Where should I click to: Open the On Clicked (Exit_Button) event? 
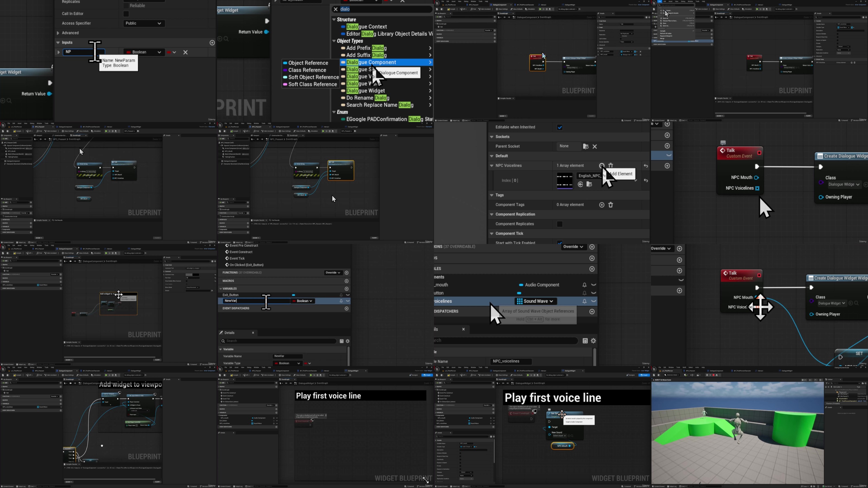click(246, 265)
